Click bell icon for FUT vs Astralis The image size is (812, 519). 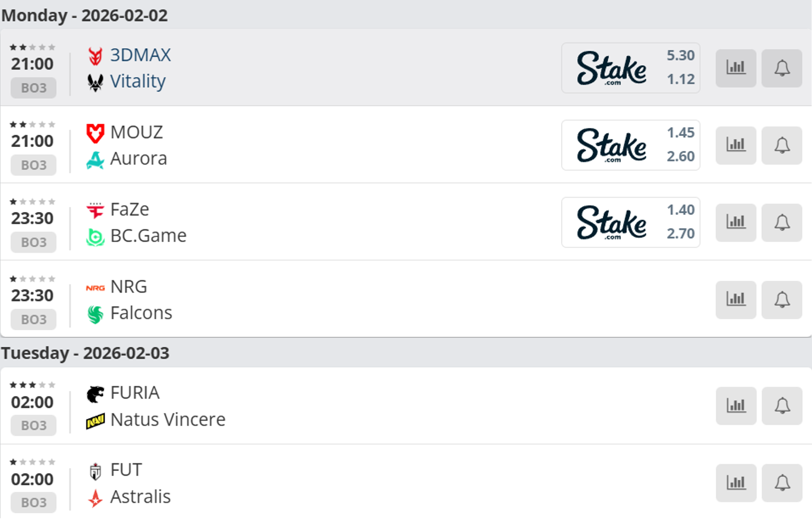coord(781,482)
